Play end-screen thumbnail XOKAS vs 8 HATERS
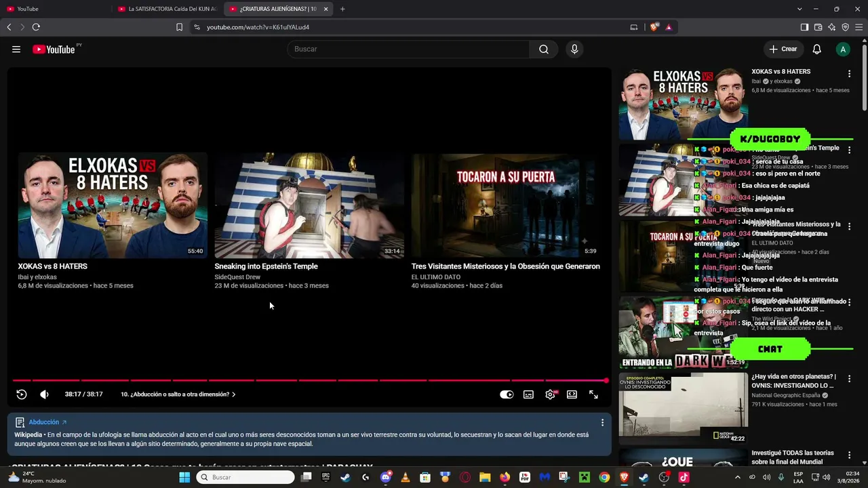This screenshot has width=868, height=488. [113, 205]
